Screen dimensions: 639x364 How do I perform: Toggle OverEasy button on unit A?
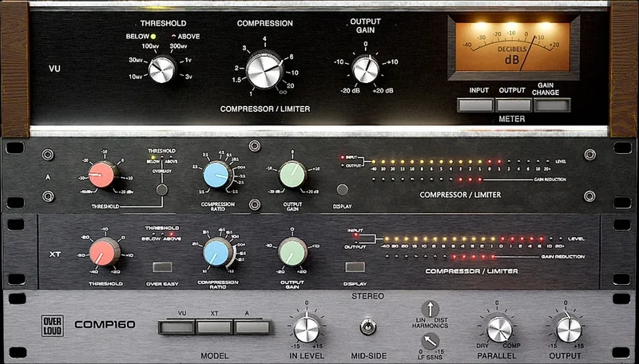click(162, 190)
